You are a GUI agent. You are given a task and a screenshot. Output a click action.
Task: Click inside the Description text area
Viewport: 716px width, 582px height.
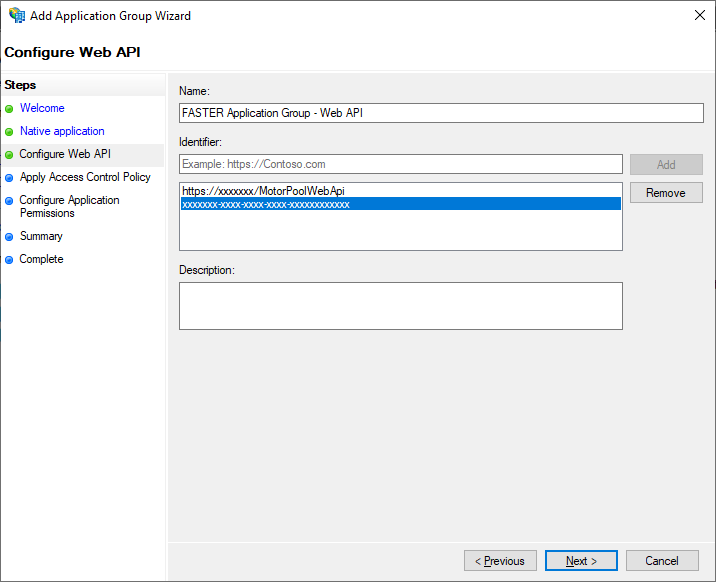click(x=400, y=306)
